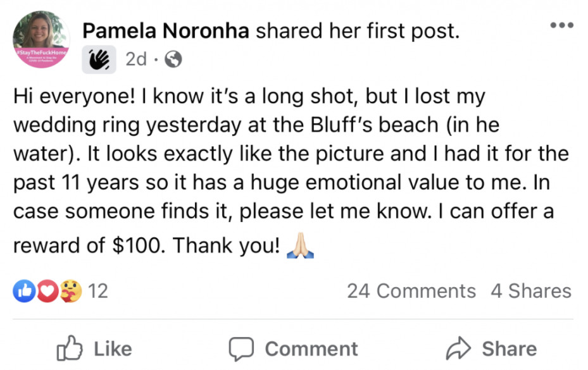
Task: Click the blue thumbs-up reaction icon
Action: pos(23,291)
